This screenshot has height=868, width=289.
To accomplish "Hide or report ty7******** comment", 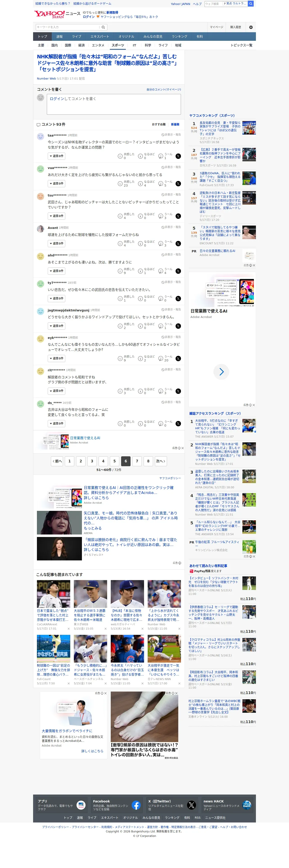I will tap(171, 282).
